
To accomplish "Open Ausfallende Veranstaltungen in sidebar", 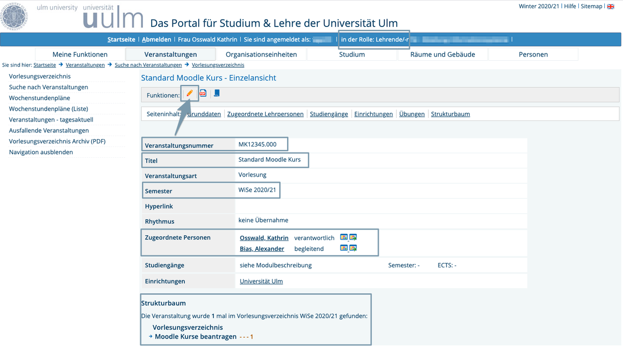I will 49,131.
